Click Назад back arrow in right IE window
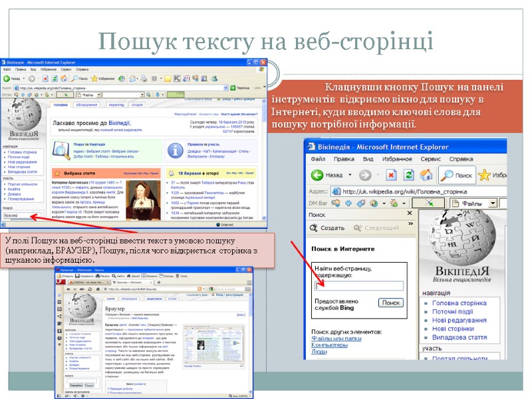Viewport: 532px width, 399px height. (x=317, y=175)
